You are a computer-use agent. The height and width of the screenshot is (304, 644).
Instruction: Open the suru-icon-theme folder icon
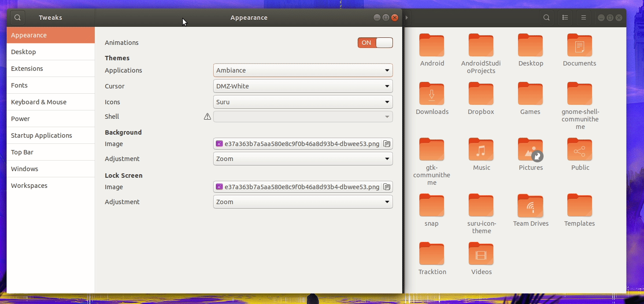coord(481,205)
